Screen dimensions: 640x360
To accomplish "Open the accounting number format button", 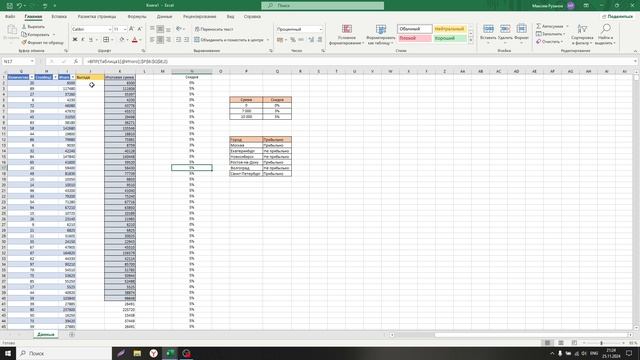I will pos(280,40).
